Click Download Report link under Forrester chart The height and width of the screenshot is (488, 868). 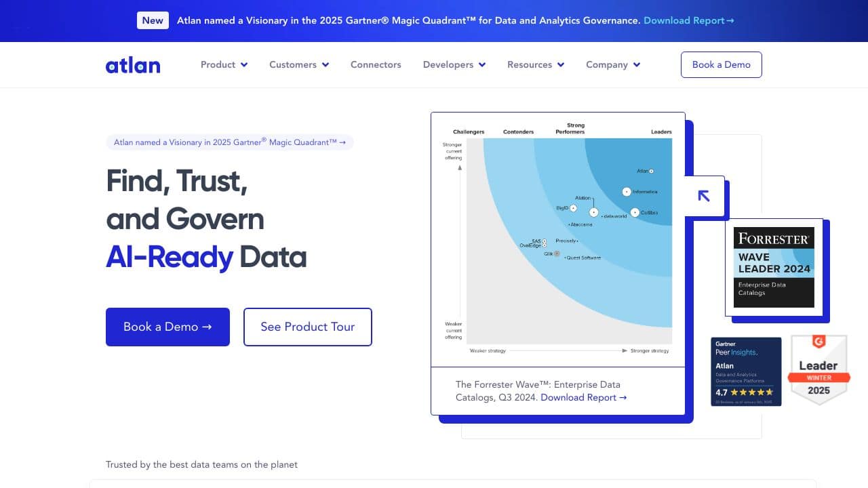point(584,397)
